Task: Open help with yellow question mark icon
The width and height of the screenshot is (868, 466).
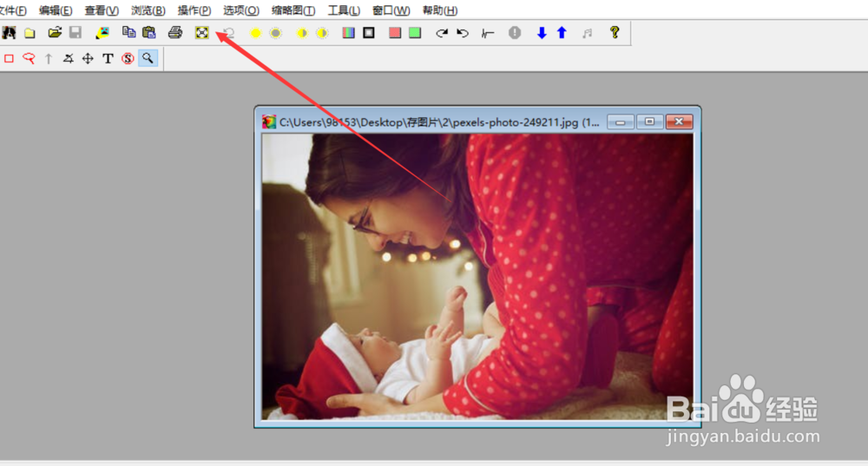Action: (615, 32)
